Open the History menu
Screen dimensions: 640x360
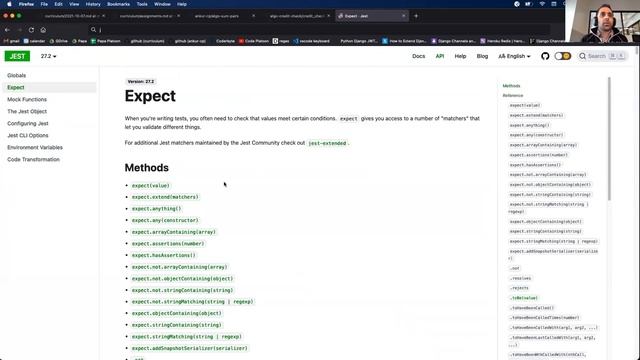93,4
